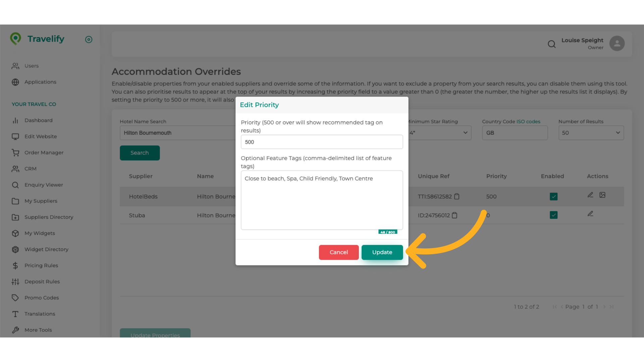644x362 pixels.
Task: Open the image icon on the HotelBeds row
Action: 603,195
